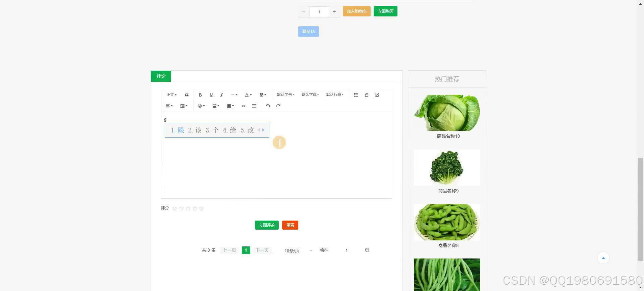Open the text alignment dropdown
644x291 pixels.
point(169,106)
